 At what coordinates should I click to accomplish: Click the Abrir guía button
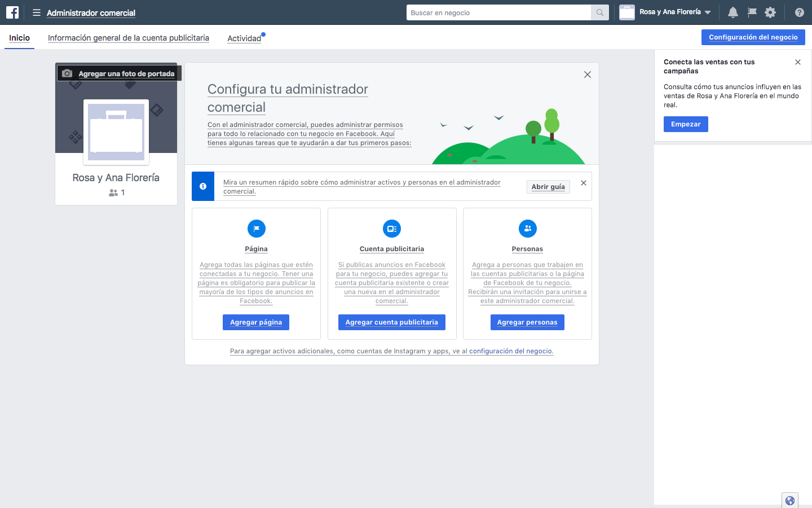point(548,187)
